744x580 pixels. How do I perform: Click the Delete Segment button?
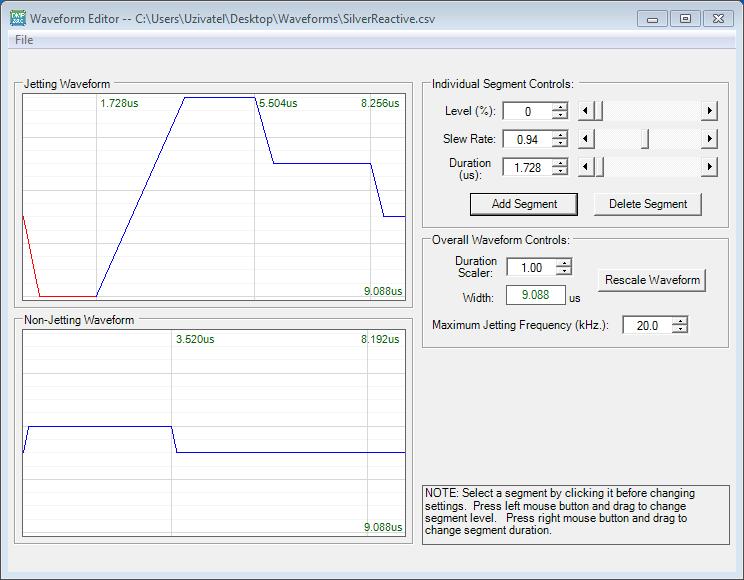648,204
